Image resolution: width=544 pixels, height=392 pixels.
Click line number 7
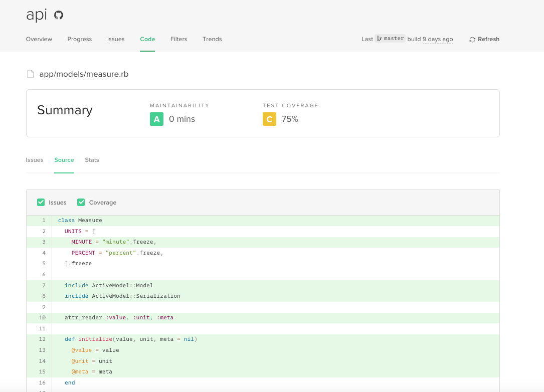click(44, 285)
